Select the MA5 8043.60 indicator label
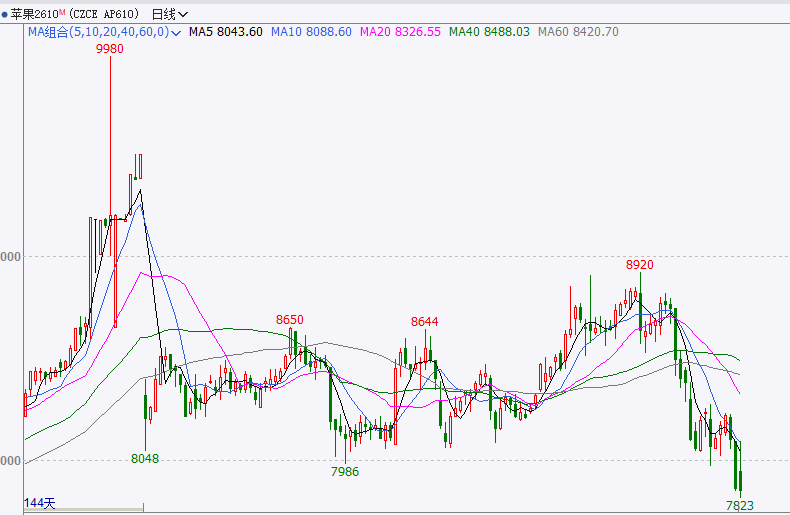790x515 pixels. coord(226,32)
